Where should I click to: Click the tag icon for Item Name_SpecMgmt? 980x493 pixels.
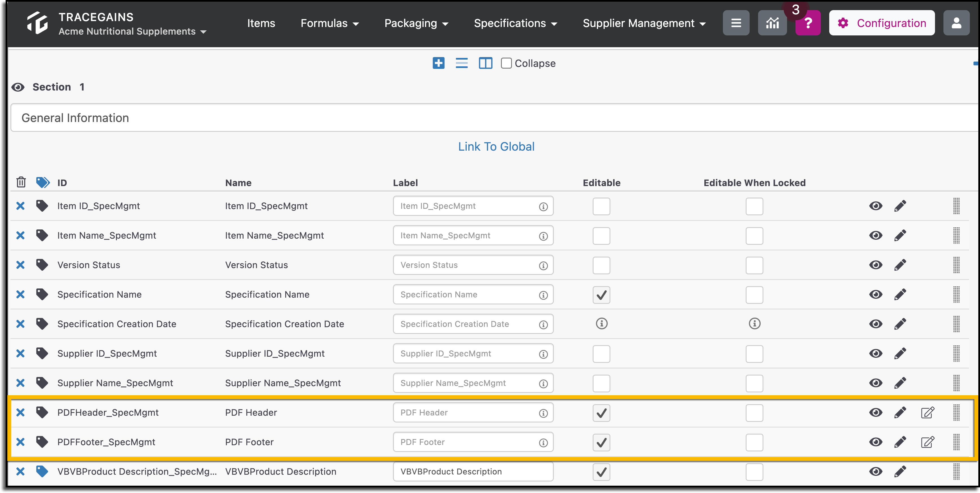42,235
